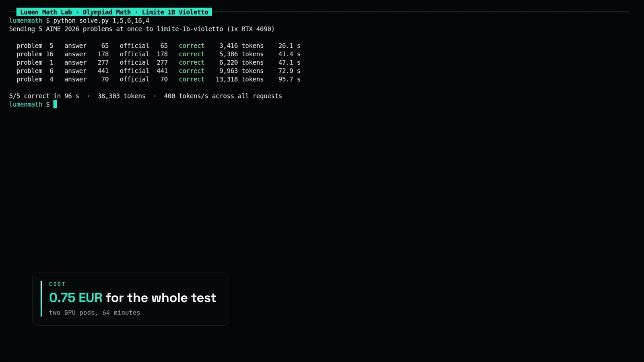
Task: Click the 'problem 4' row label
Action: [x=35, y=79]
